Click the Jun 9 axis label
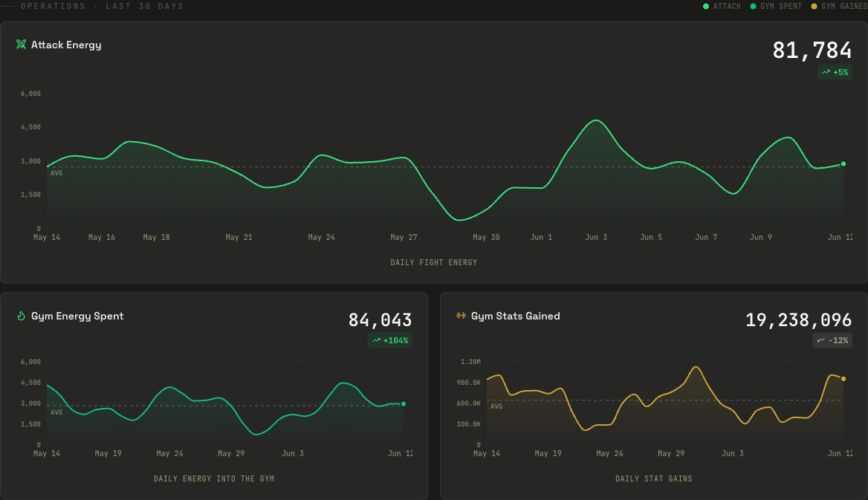The image size is (868, 500). [x=760, y=237]
